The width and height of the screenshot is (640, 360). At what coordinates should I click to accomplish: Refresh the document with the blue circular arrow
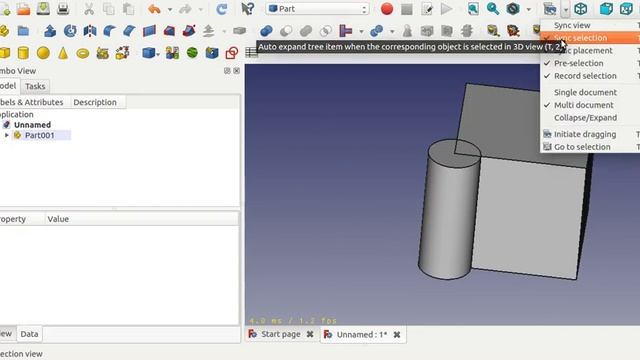coord(222,9)
